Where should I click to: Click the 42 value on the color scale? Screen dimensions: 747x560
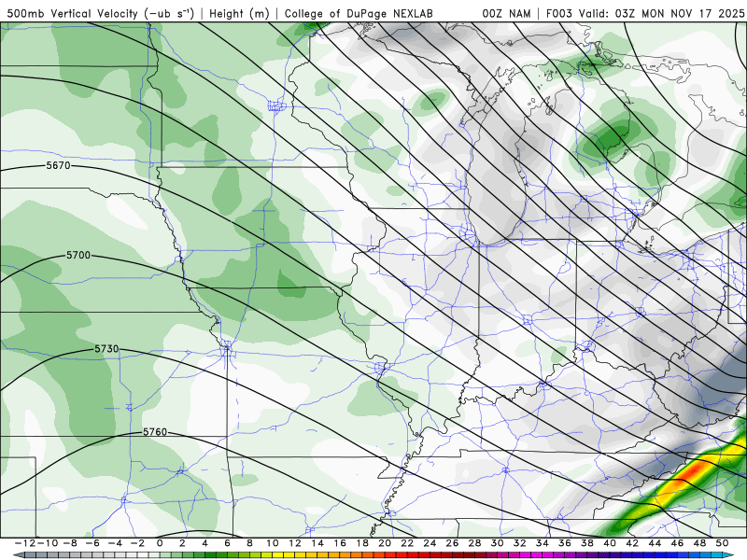click(x=632, y=543)
